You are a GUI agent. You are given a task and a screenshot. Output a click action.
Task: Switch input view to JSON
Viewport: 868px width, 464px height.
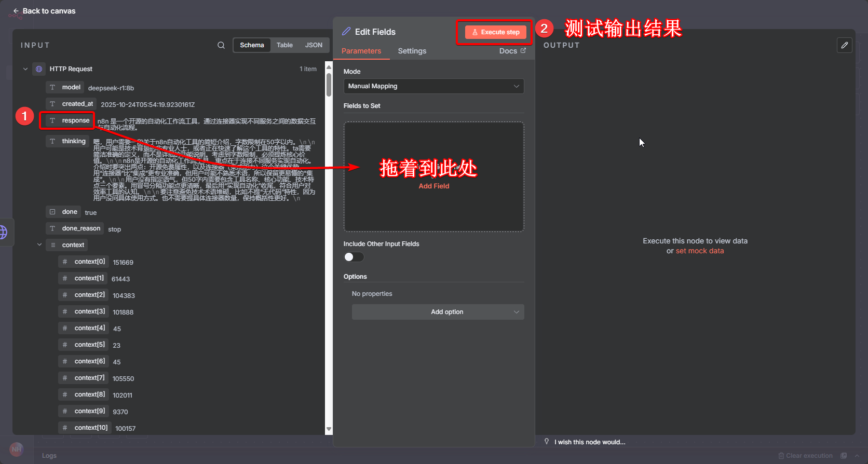pyautogui.click(x=314, y=45)
